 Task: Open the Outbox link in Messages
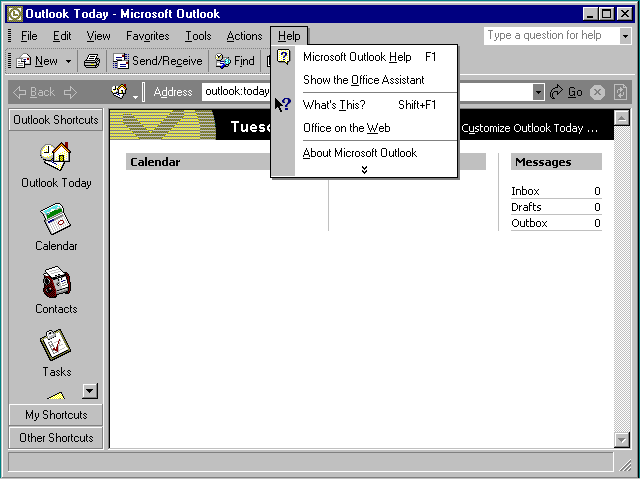coord(529,223)
